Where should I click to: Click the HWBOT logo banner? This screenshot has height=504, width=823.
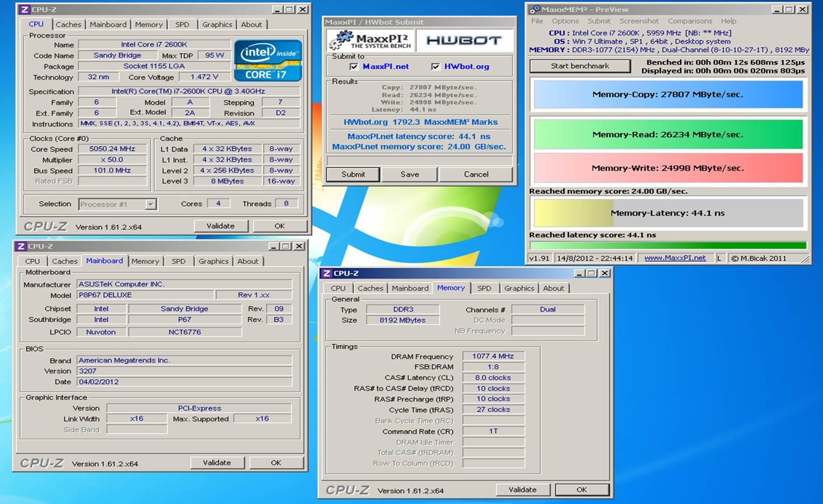tap(464, 40)
